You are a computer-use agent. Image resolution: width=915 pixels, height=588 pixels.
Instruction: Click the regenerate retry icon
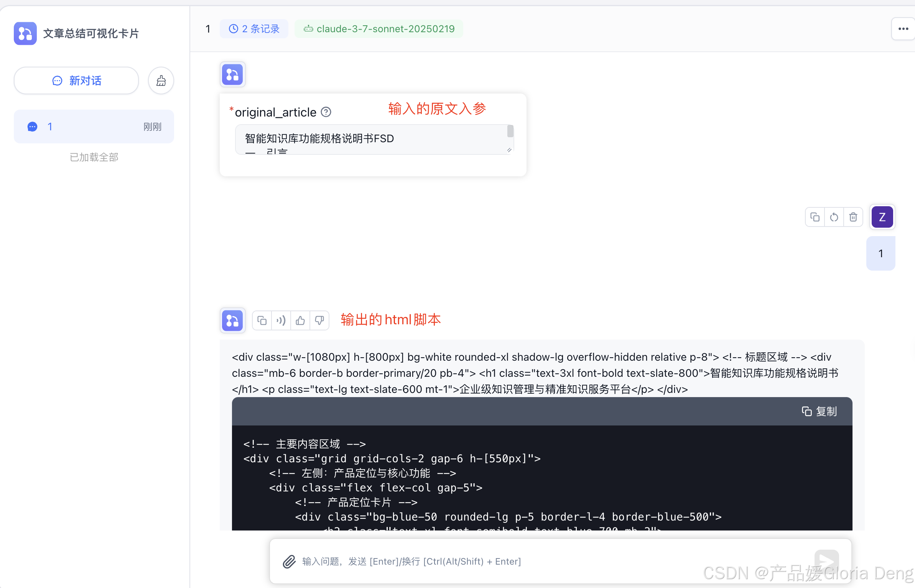point(834,217)
